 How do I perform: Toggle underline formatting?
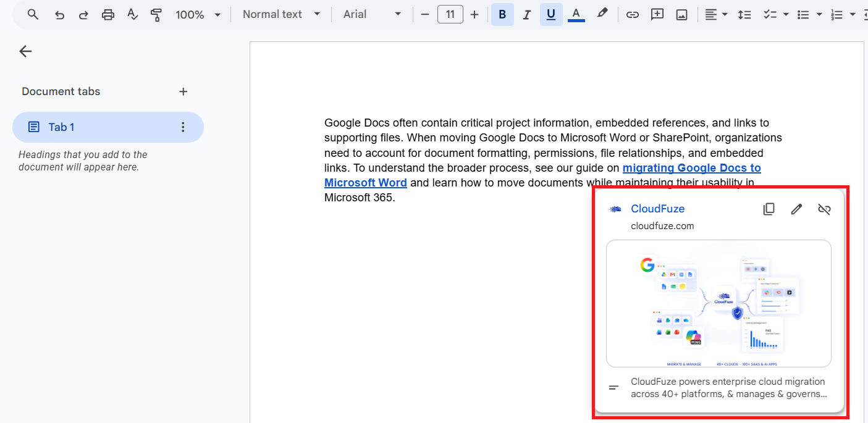pos(551,14)
